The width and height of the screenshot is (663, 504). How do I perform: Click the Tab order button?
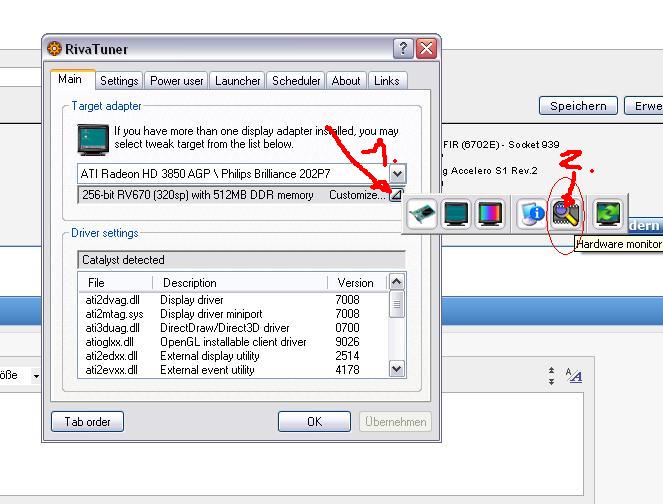88,422
